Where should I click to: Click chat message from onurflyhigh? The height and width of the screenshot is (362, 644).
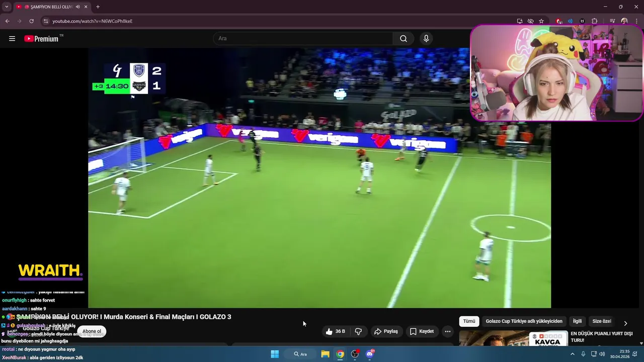28,300
